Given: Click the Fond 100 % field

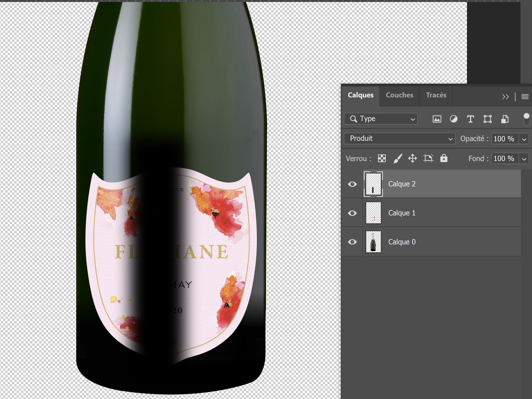Looking at the screenshot, I should 505,159.
